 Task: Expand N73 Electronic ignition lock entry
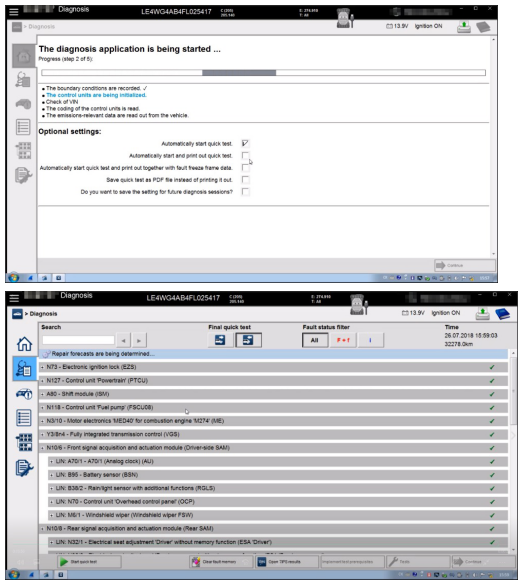42,367
